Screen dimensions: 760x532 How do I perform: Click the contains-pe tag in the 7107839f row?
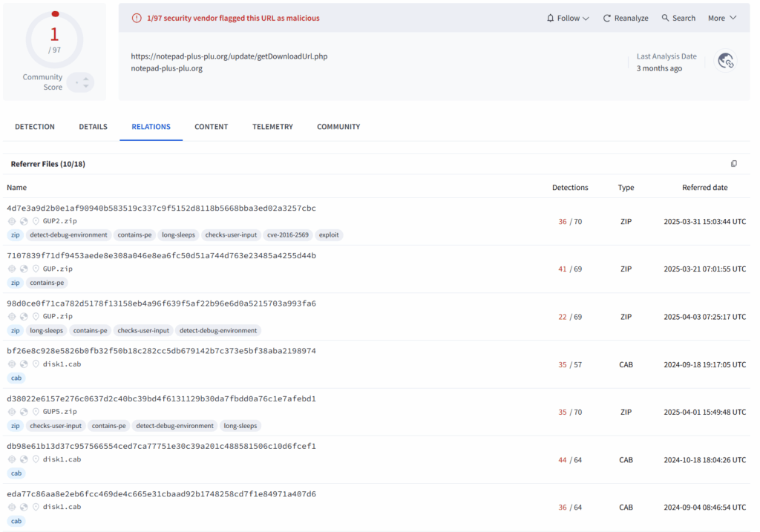click(47, 283)
